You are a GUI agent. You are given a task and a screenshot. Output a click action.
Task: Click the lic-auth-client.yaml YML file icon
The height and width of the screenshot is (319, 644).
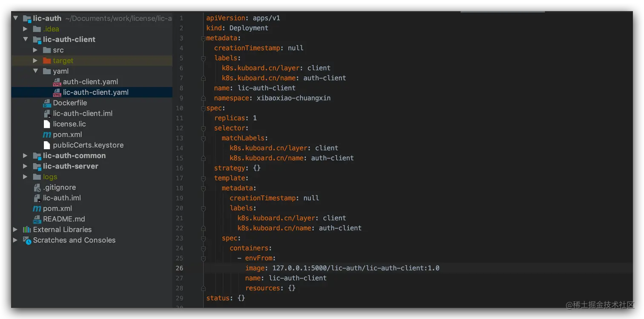click(x=57, y=93)
